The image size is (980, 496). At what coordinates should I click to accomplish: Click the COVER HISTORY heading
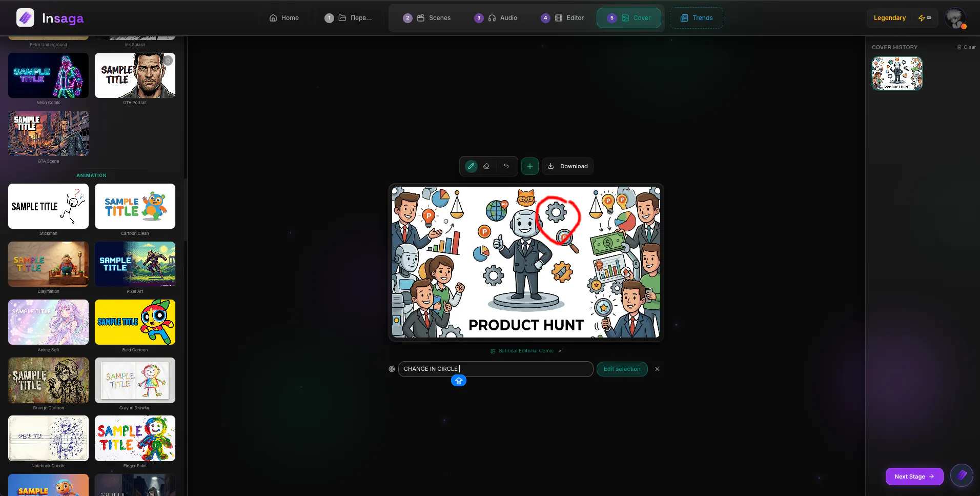tap(895, 47)
